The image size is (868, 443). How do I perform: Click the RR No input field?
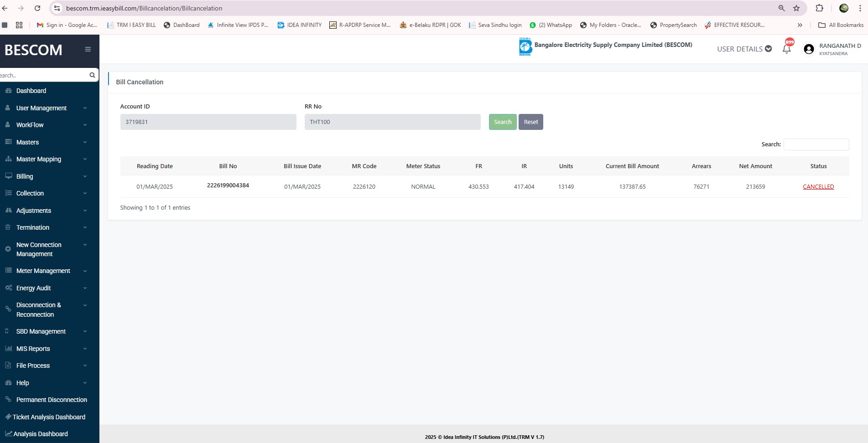(393, 122)
